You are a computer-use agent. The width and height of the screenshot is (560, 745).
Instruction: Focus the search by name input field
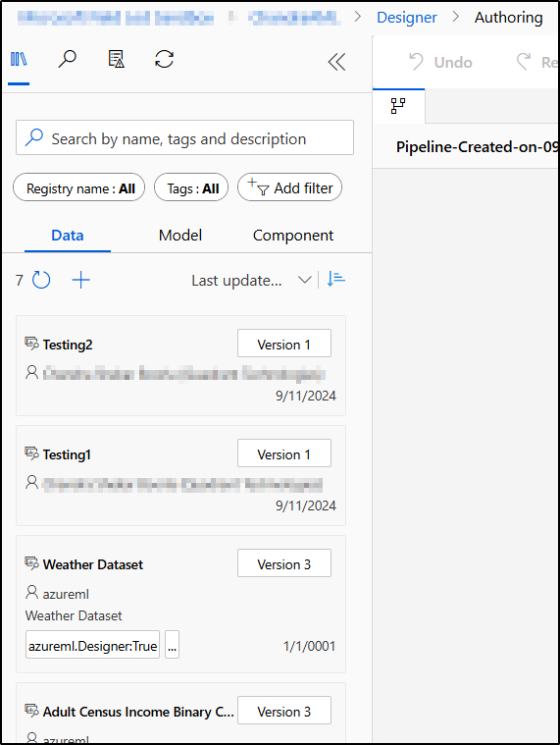(184, 137)
